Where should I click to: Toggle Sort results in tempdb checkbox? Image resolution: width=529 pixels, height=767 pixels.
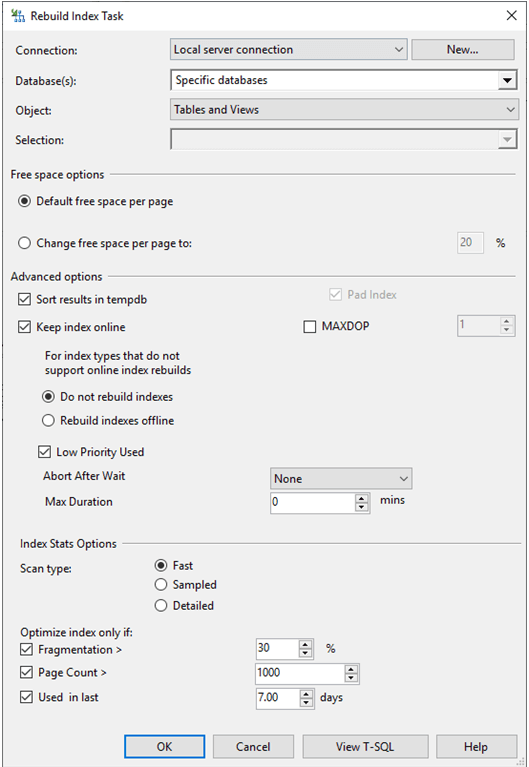tap(24, 299)
